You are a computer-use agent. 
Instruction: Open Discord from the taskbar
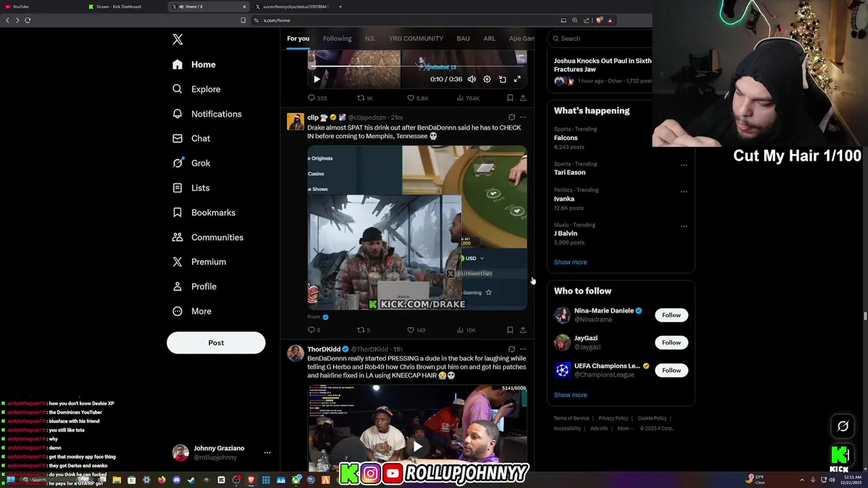pyautogui.click(x=176, y=480)
